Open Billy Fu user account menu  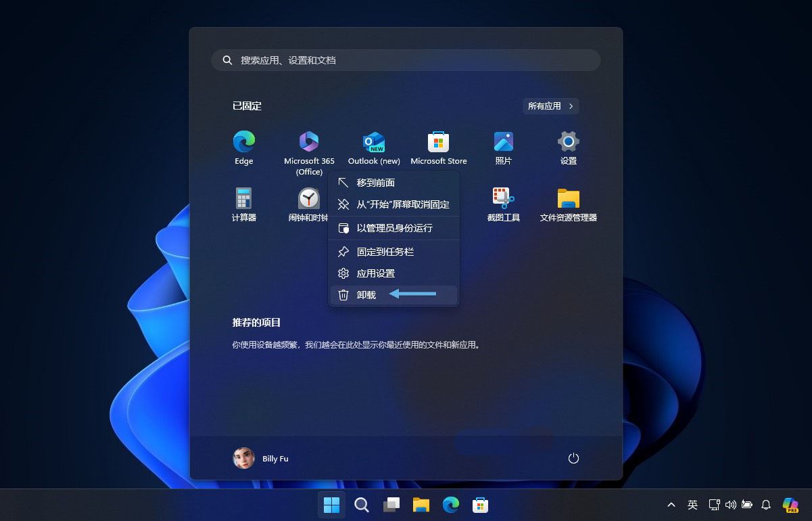(261, 458)
